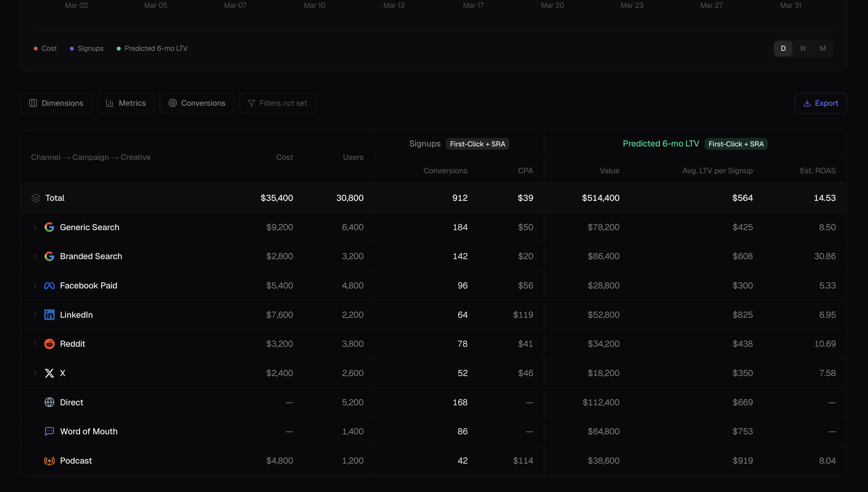Click the LinkedIn logo icon
This screenshot has width=868, height=492.
pos(49,314)
